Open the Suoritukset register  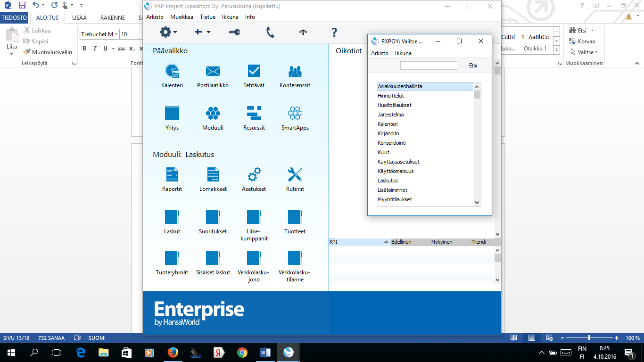pos(213,217)
